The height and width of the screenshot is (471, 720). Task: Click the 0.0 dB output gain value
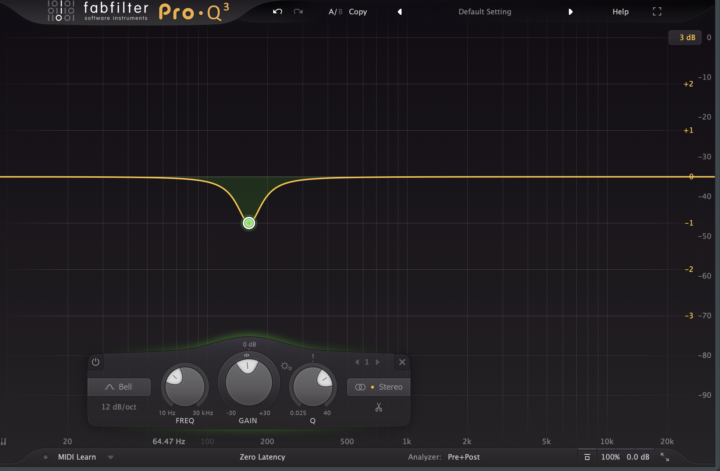[x=638, y=457]
